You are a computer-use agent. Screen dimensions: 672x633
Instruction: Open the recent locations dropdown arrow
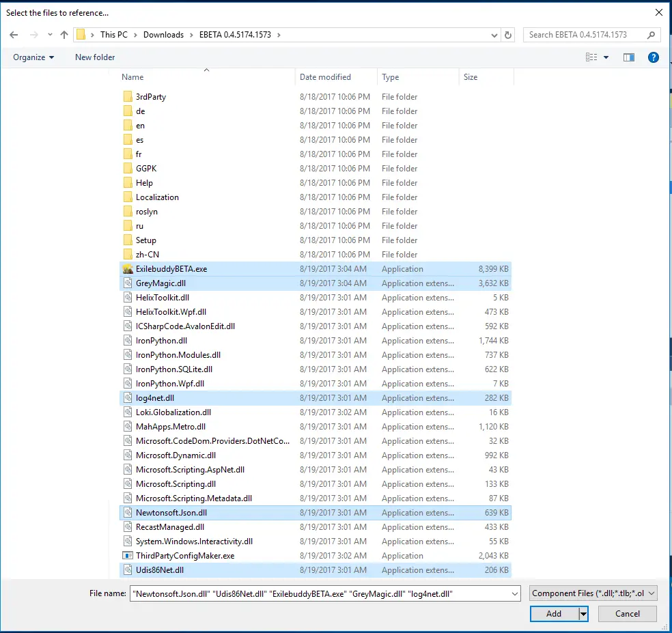[x=50, y=35]
